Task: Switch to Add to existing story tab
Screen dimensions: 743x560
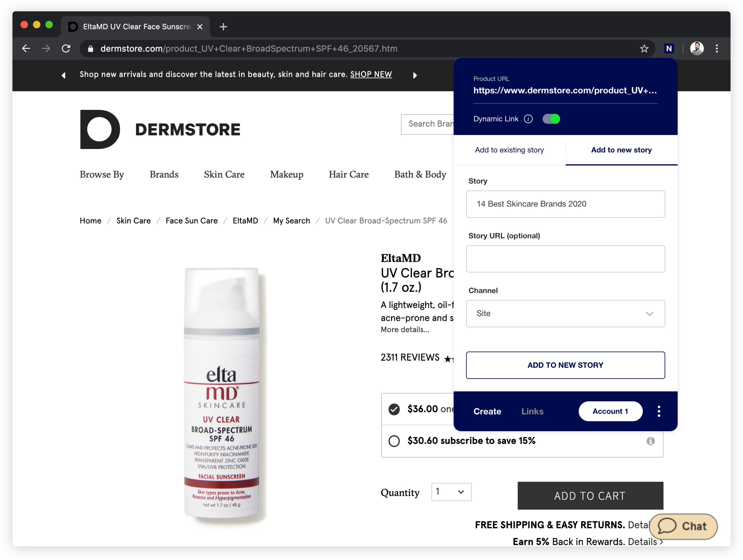Action: [509, 150]
